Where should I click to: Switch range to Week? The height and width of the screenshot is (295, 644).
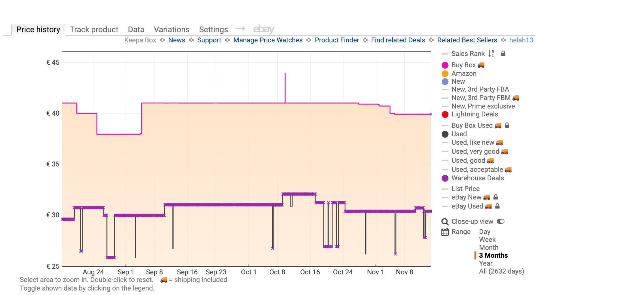[x=487, y=240]
